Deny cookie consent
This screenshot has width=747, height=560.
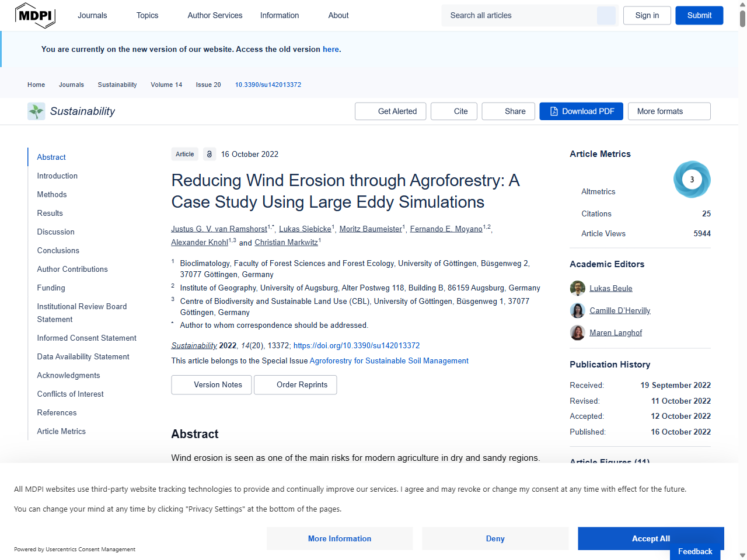coord(495,538)
